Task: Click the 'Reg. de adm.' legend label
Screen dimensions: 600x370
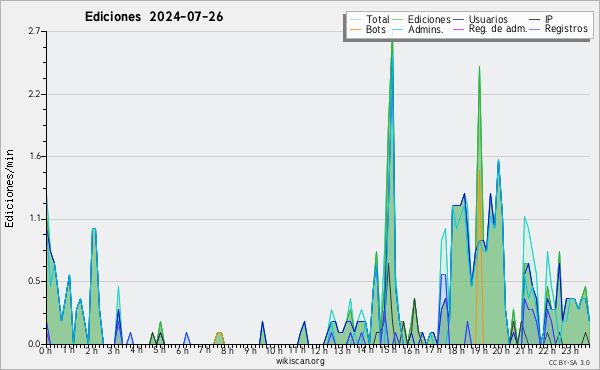Action: click(x=498, y=29)
